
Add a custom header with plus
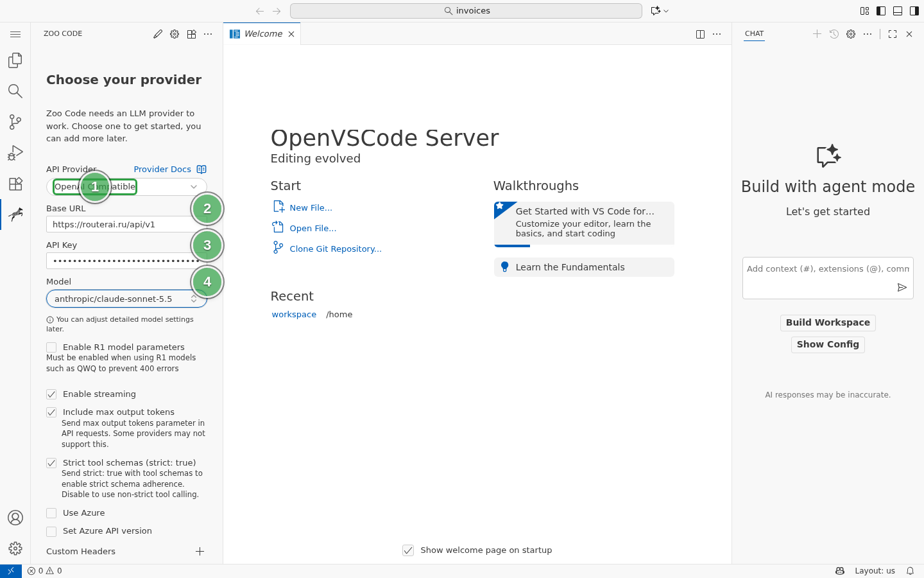[200, 552]
